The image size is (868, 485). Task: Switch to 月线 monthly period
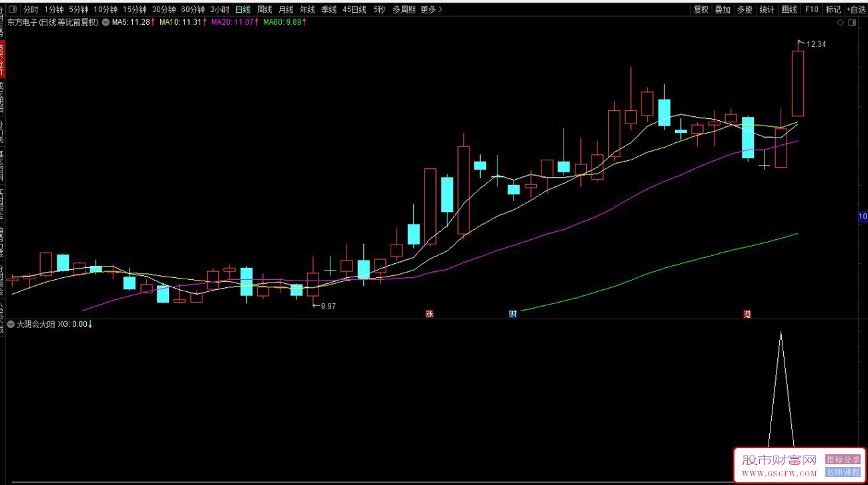tap(286, 9)
